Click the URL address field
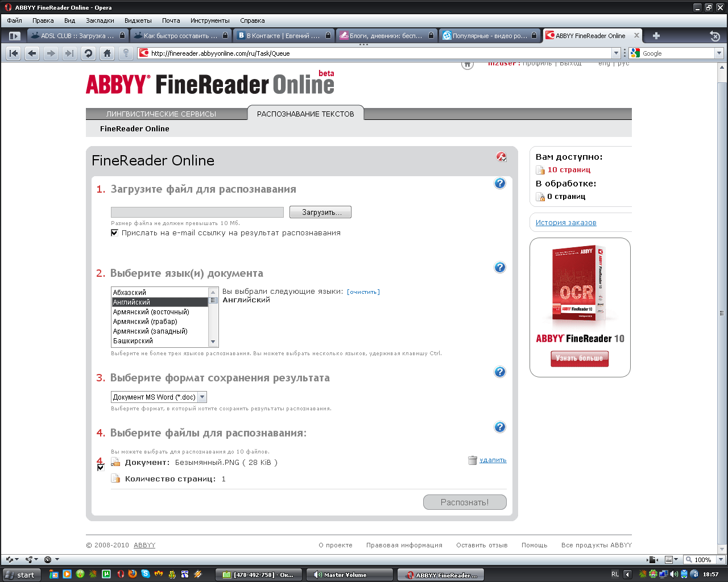The height and width of the screenshot is (582, 728). click(380, 53)
